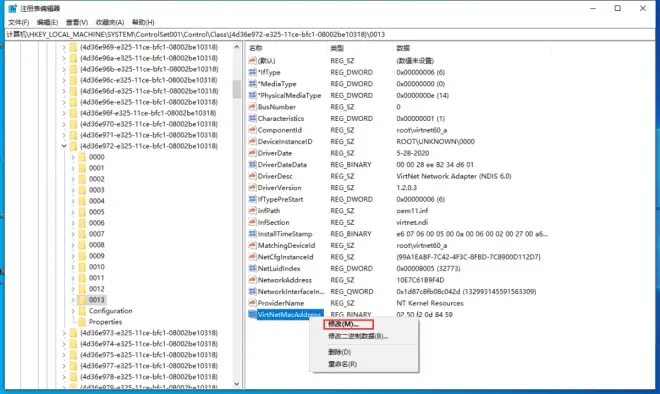Click data VirtNet Network Adapter (NDIS 6.0)
Image resolution: width=660 pixels, height=394 pixels.
tap(454, 176)
